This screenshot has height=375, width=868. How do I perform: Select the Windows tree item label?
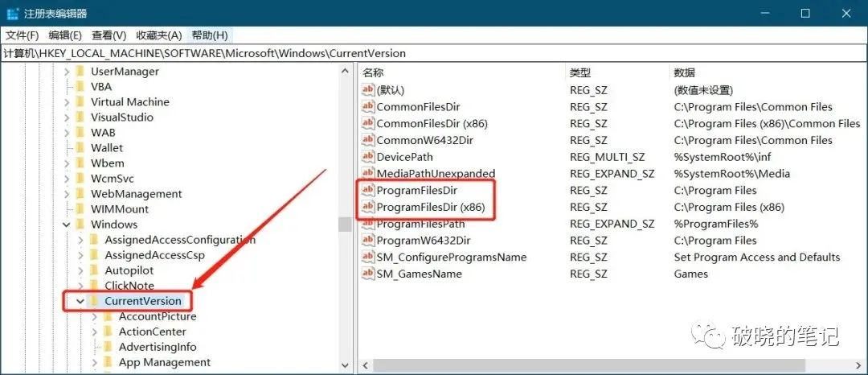(x=114, y=225)
